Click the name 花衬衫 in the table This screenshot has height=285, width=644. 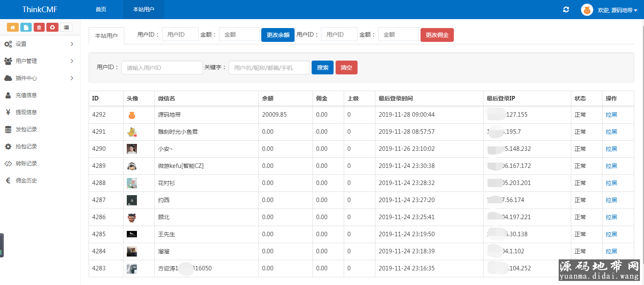[x=167, y=183]
